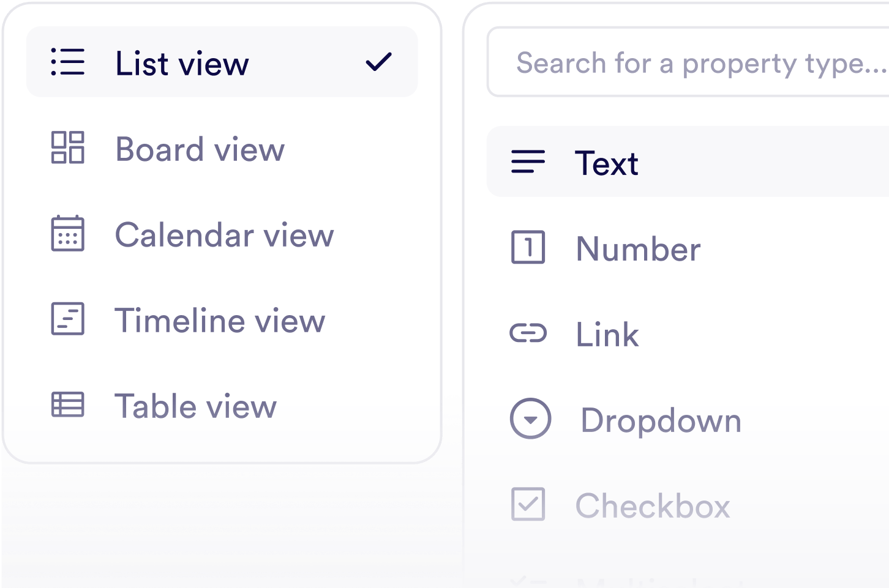Select the Link property chain icon
This screenshot has width=889, height=588.
[x=527, y=333]
